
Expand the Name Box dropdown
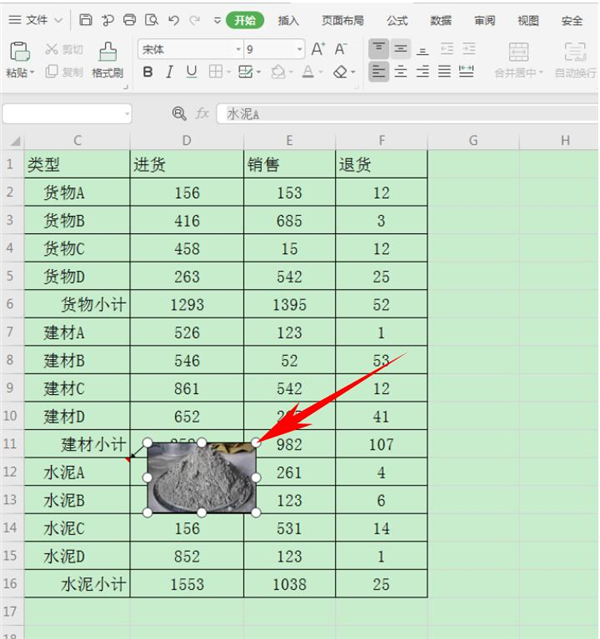[126, 114]
